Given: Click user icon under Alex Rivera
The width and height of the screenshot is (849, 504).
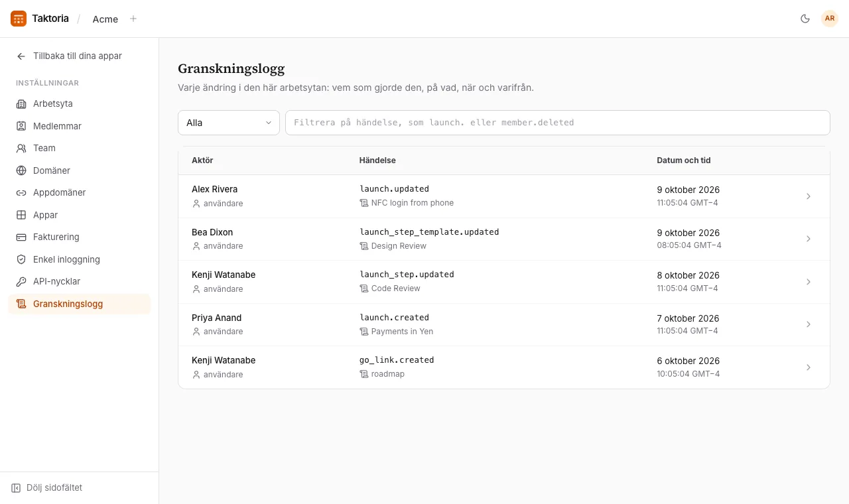Looking at the screenshot, I should point(196,204).
